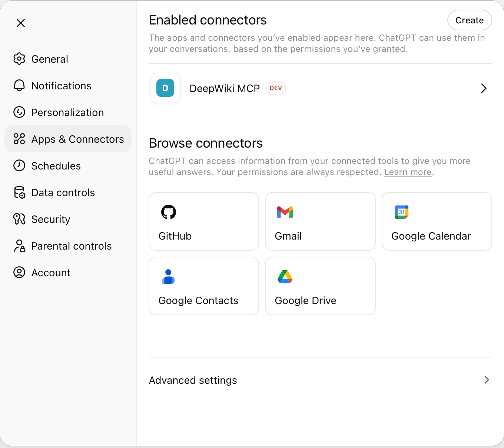This screenshot has height=448, width=504.
Task: Select the GitHub connector logo
Action: click(169, 212)
